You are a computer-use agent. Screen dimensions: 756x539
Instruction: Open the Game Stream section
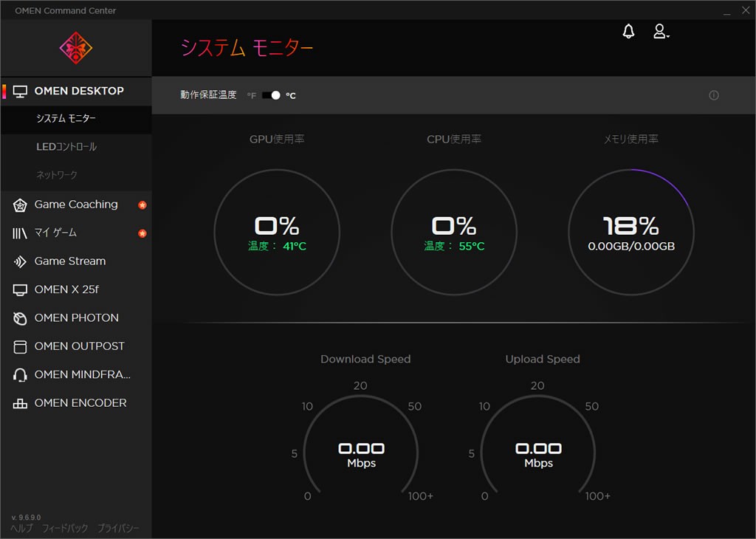click(76, 261)
